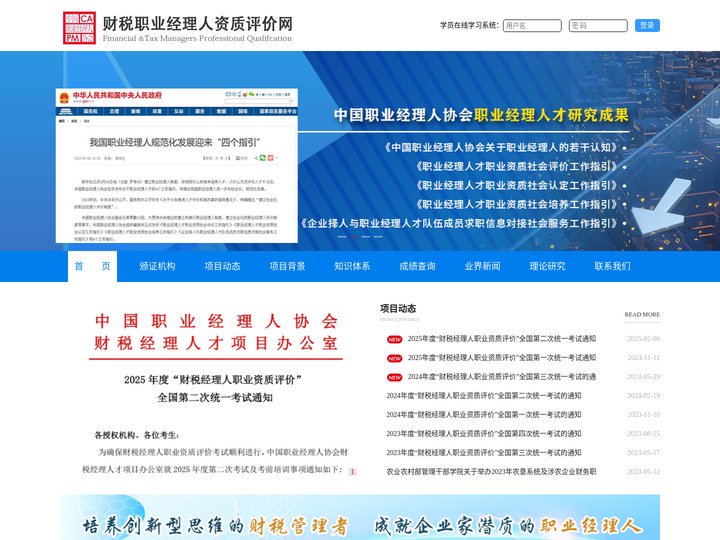This screenshot has height=540, width=720.
Task: Select the first banner carousel indicator dash
Action: coord(342,236)
